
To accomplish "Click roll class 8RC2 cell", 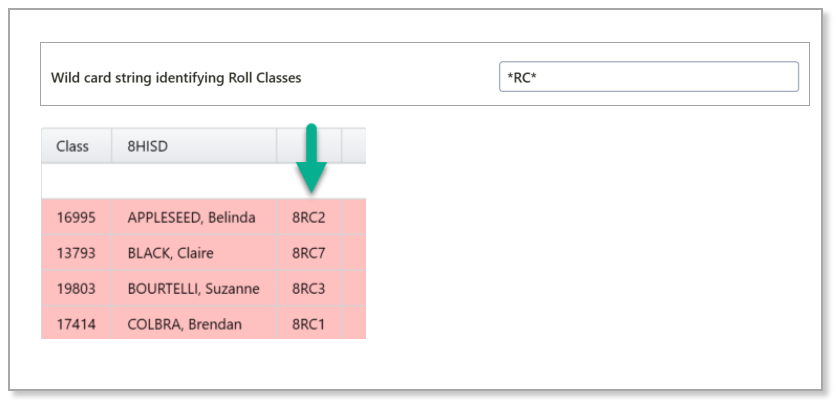I will [x=309, y=217].
